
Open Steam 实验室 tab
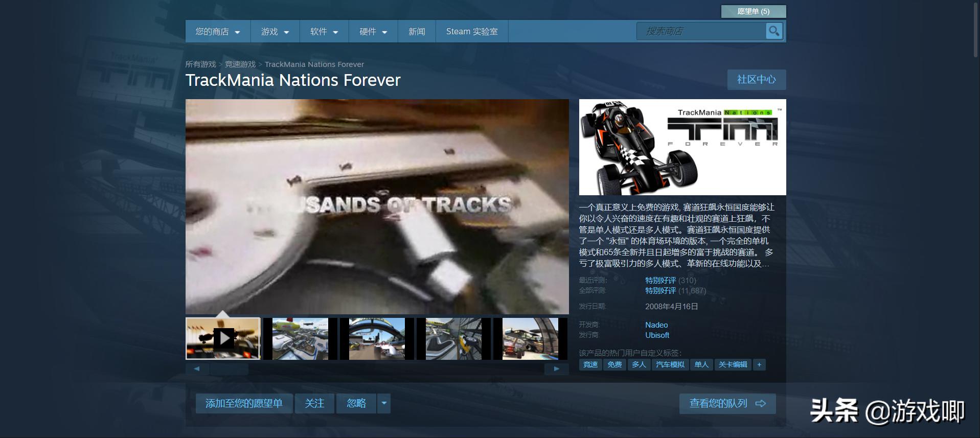point(472,32)
